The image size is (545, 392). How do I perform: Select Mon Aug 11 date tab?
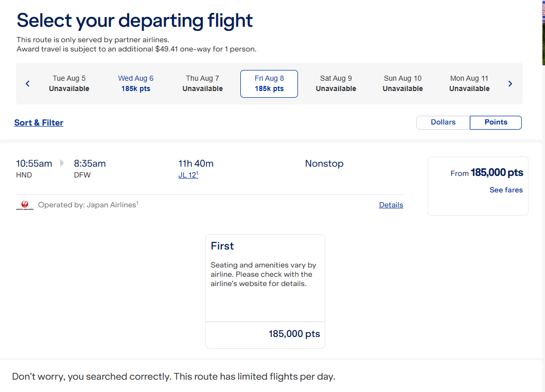469,83
